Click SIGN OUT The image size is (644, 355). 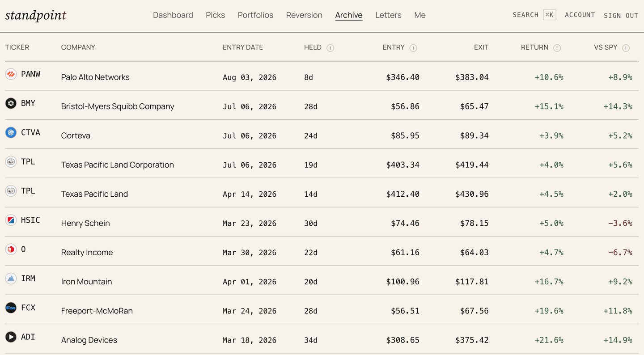pyautogui.click(x=621, y=15)
